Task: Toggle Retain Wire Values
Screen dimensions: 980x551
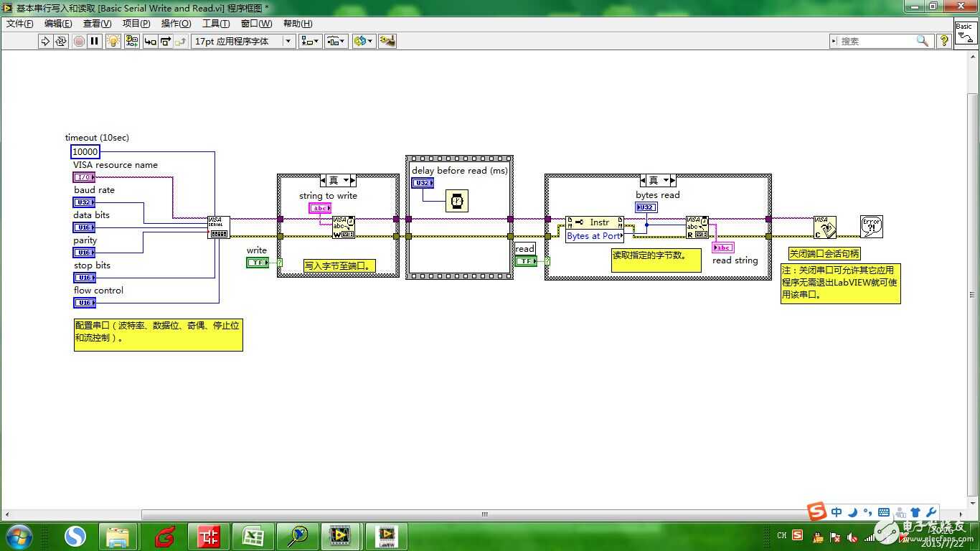Action: 132,41
